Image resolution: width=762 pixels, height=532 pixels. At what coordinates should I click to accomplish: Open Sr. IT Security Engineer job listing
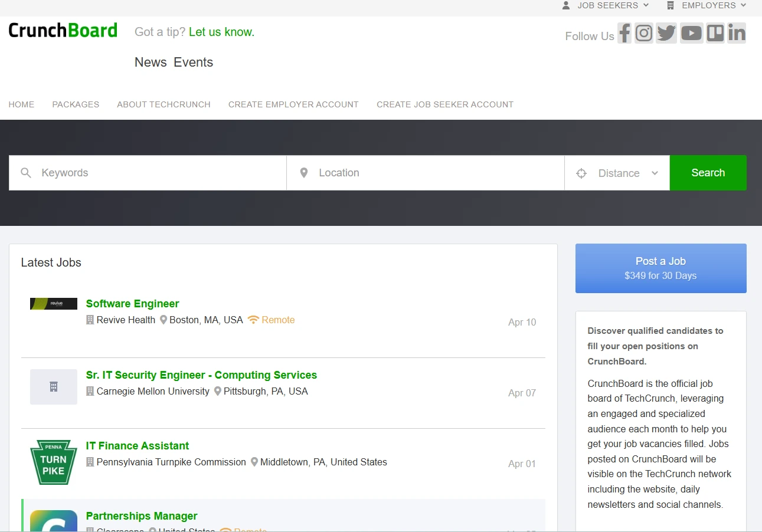(202, 375)
